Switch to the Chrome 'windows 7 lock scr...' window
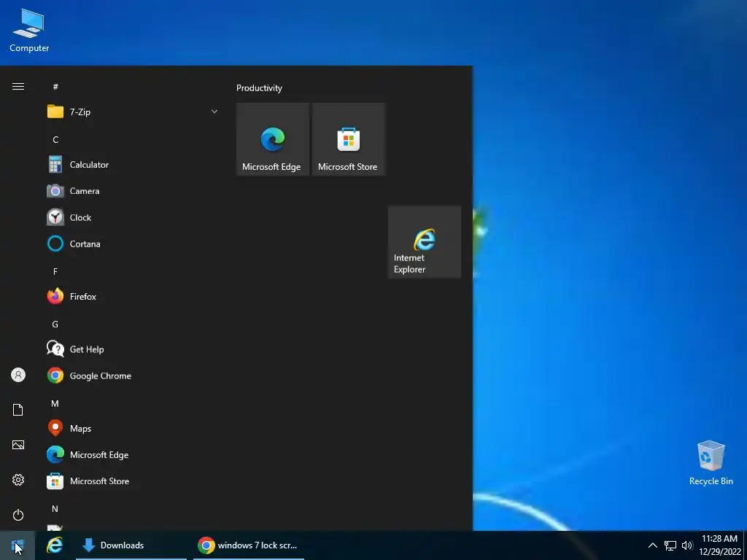Image resolution: width=747 pixels, height=560 pixels. coord(248,545)
